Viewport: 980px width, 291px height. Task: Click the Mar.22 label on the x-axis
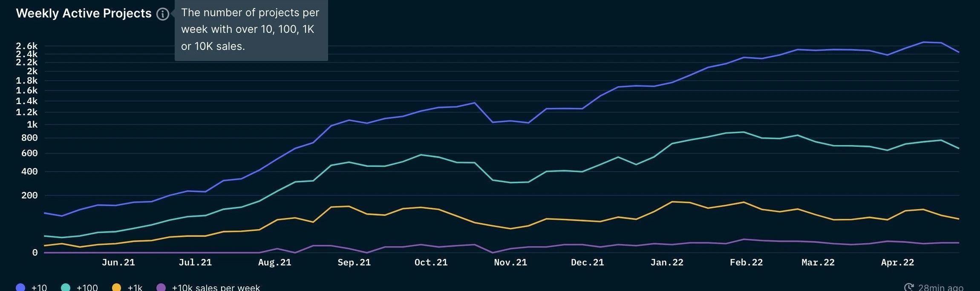[818, 262]
